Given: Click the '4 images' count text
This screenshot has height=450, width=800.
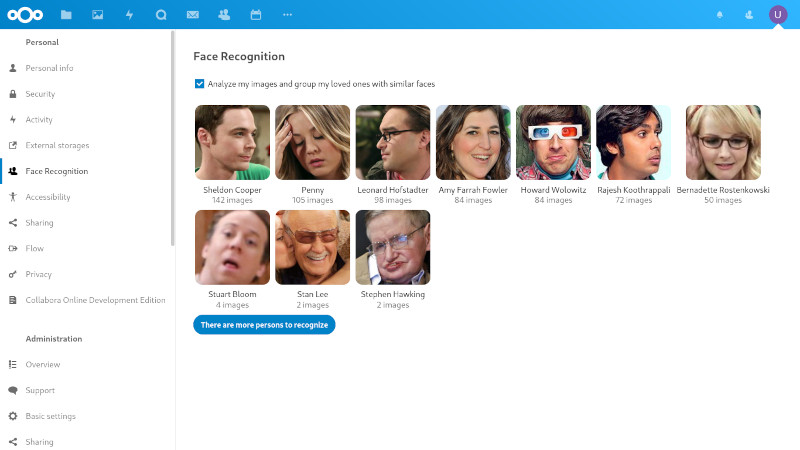Looking at the screenshot, I should [232, 305].
